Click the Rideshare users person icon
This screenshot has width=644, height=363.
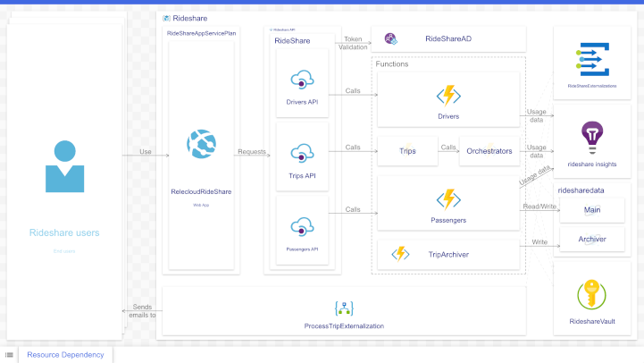pos(64,166)
